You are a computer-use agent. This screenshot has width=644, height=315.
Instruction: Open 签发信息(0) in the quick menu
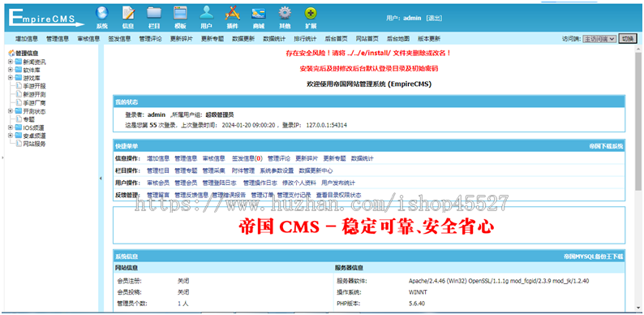[247, 158]
